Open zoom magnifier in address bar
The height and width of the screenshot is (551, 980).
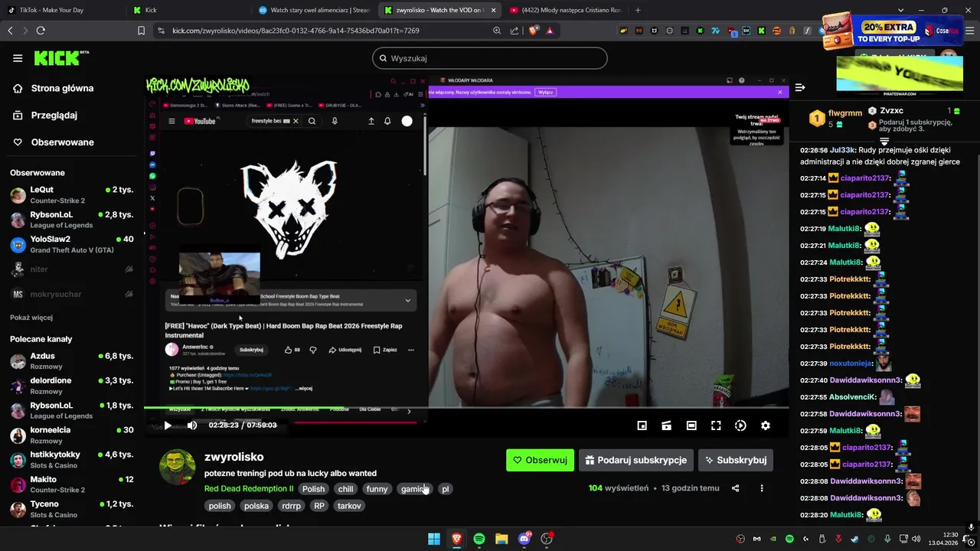point(497,31)
